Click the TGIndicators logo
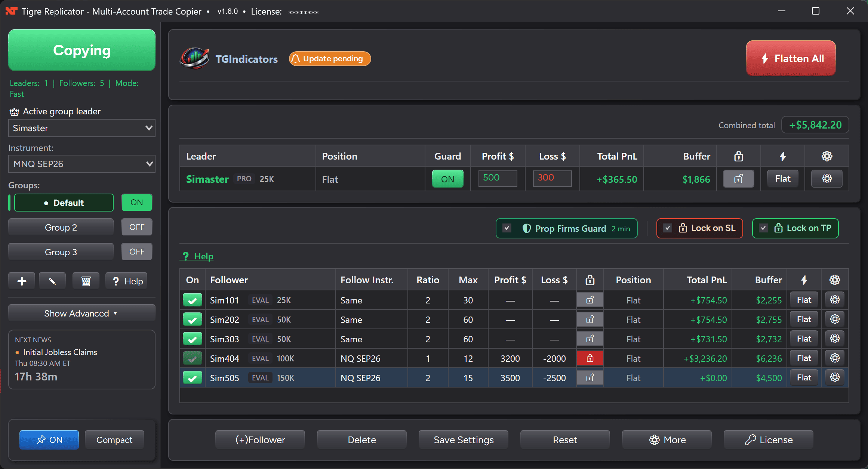Screen dimensions: 868x469 [194, 58]
